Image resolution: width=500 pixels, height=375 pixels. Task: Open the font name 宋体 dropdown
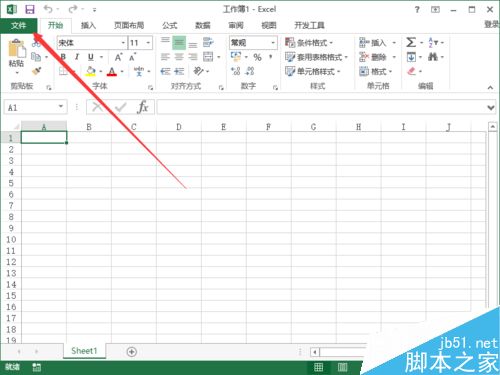pyautogui.click(x=123, y=43)
